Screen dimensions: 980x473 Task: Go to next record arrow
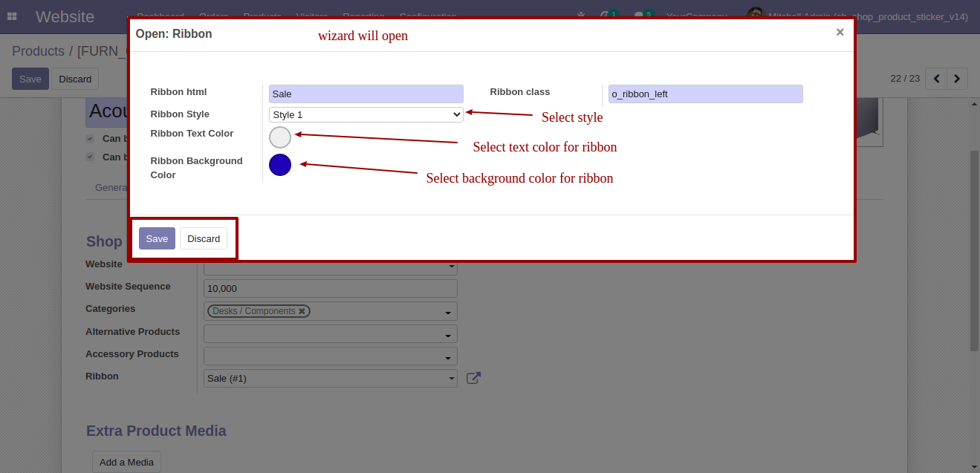pyautogui.click(x=957, y=78)
